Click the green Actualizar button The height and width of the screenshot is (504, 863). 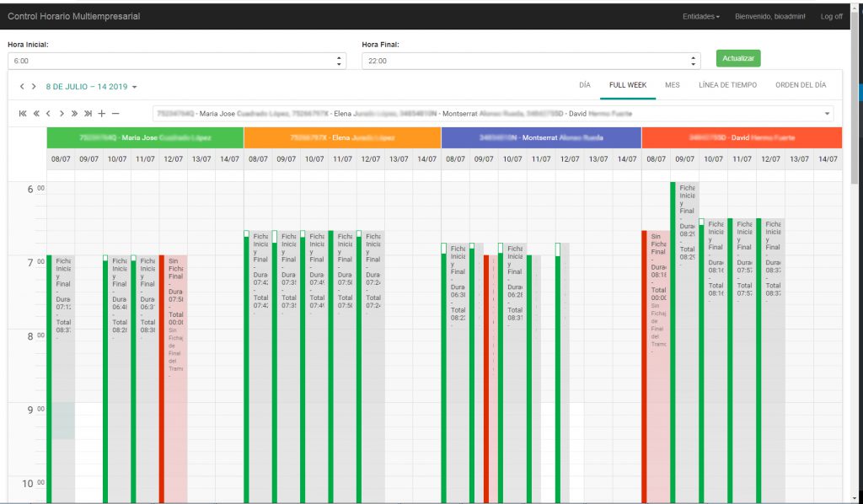(738, 58)
